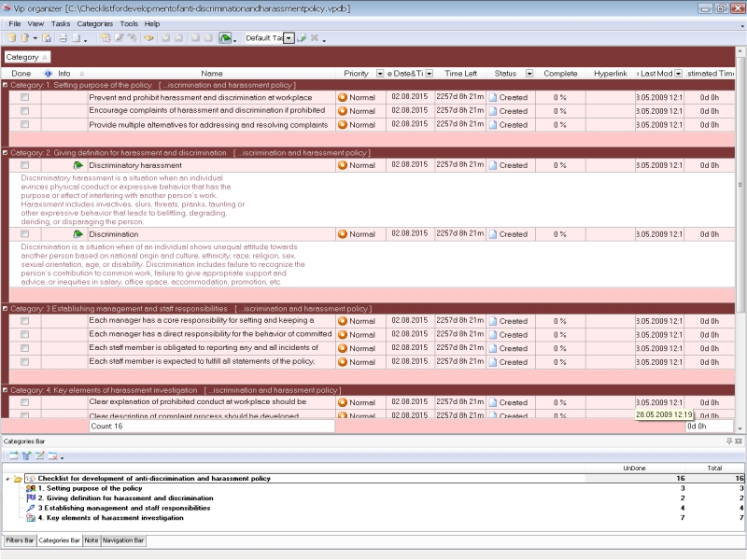Screen dimensions: 747x560
Task: Open the Default Task template dropdown
Action: pos(289,38)
